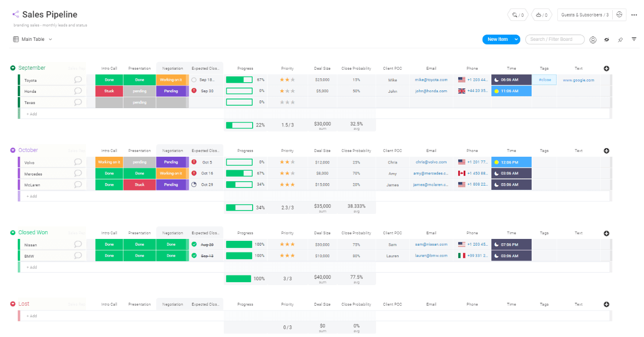
Task: Add column with plus icon in September group
Action: 607,68
